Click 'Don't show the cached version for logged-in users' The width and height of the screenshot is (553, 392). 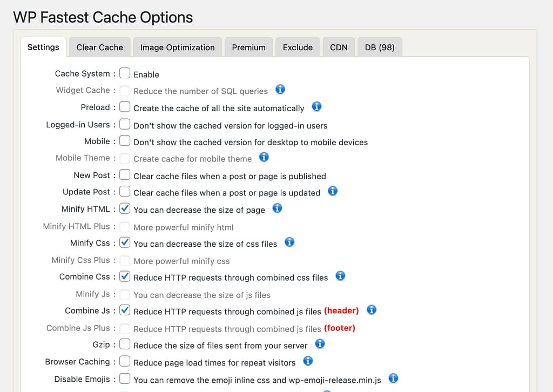[230, 126]
